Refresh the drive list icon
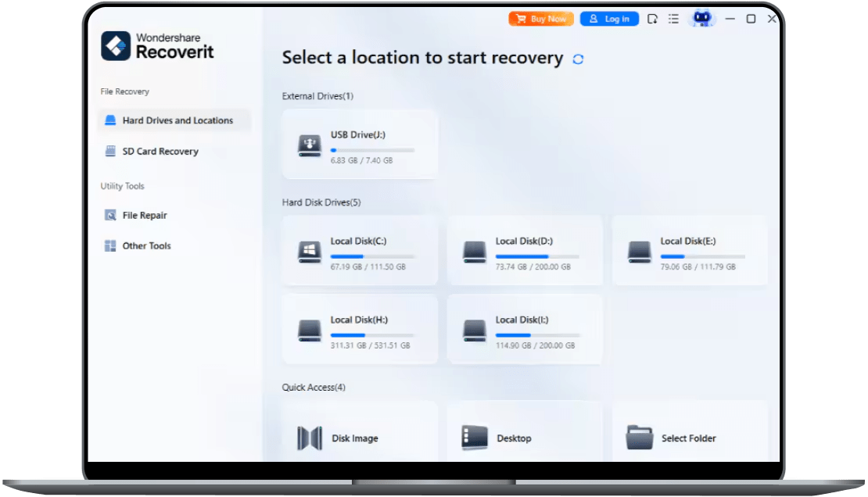Screen dimensions: 868x497 coord(578,59)
